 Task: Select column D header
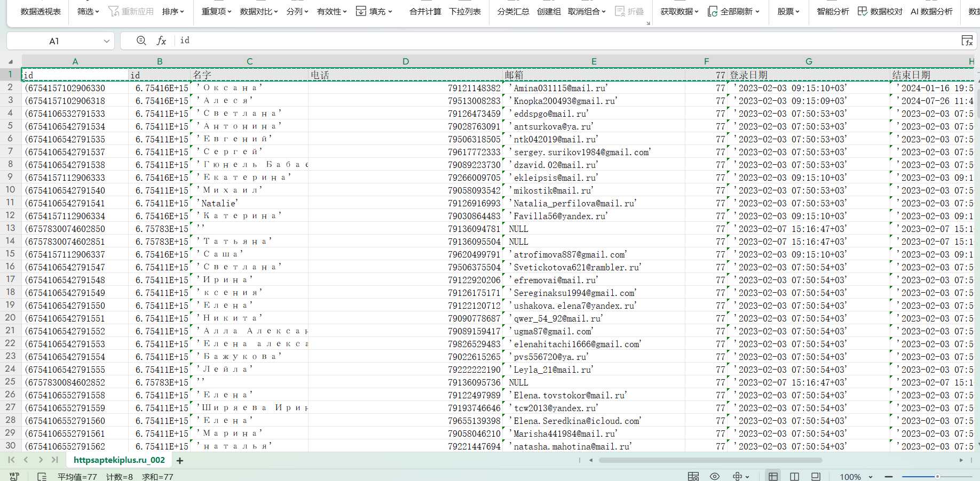[x=406, y=61]
